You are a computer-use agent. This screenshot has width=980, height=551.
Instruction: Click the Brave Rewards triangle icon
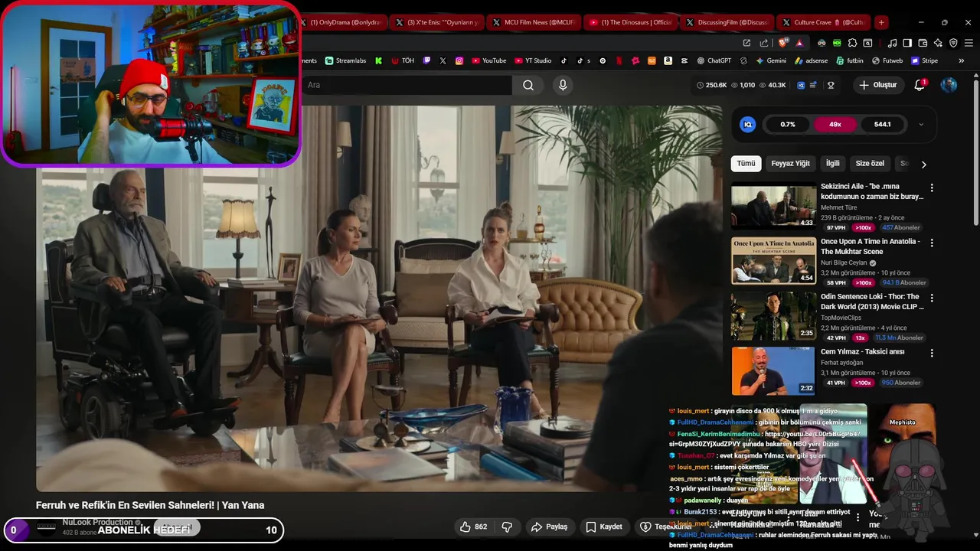click(799, 43)
